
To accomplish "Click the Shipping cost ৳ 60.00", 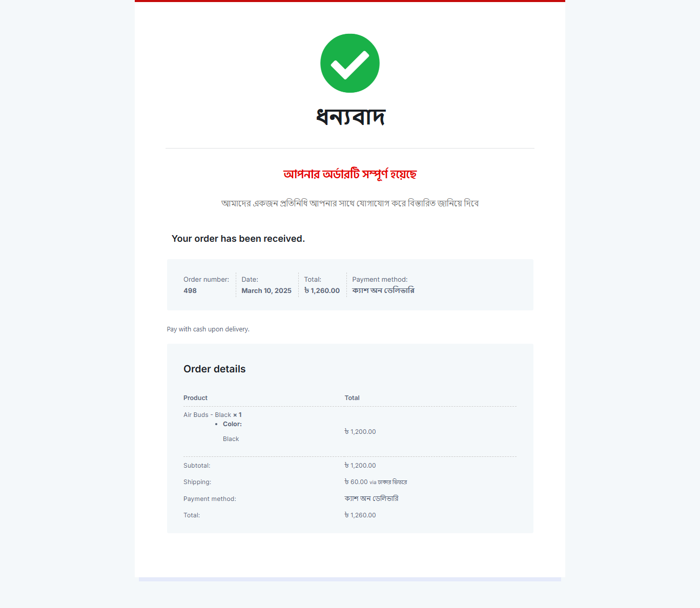I will coord(356,482).
